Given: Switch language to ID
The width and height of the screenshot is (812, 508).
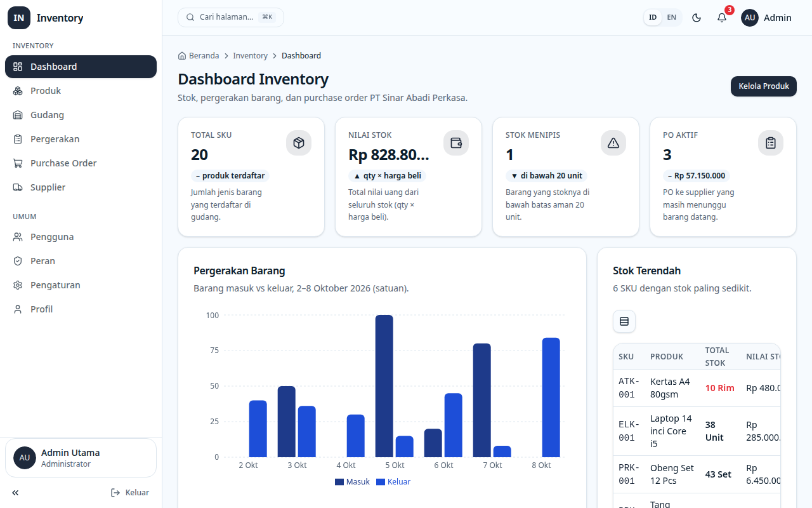Looking at the screenshot, I should point(653,18).
